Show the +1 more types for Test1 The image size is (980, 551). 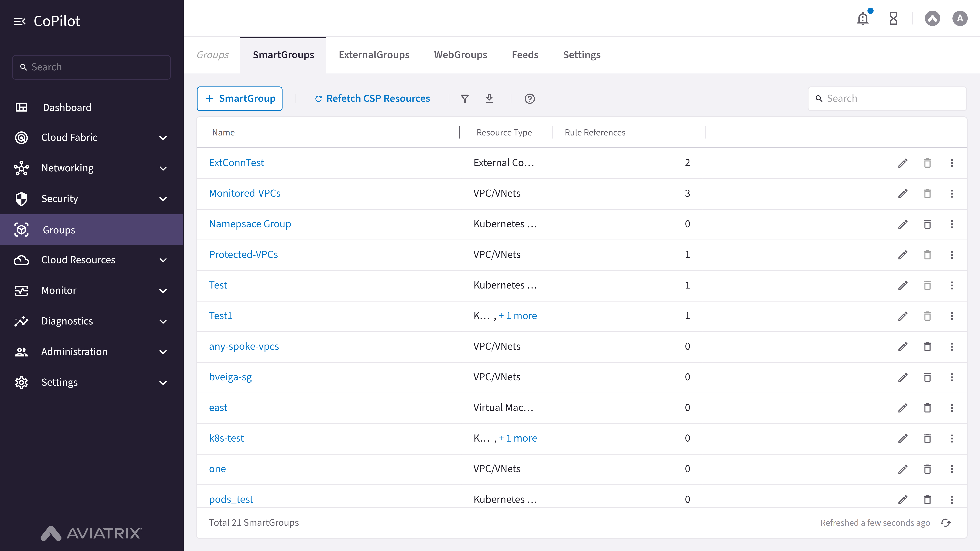click(518, 316)
